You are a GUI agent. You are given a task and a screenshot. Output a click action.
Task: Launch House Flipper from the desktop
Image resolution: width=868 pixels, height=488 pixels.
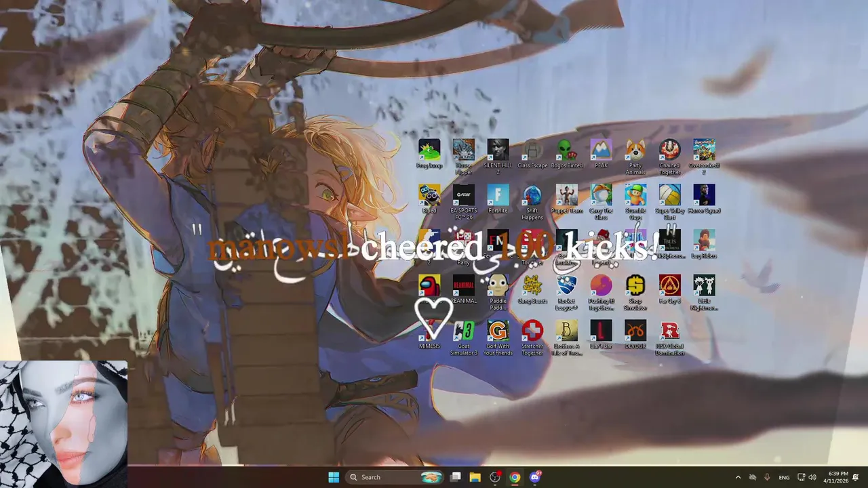(x=464, y=157)
